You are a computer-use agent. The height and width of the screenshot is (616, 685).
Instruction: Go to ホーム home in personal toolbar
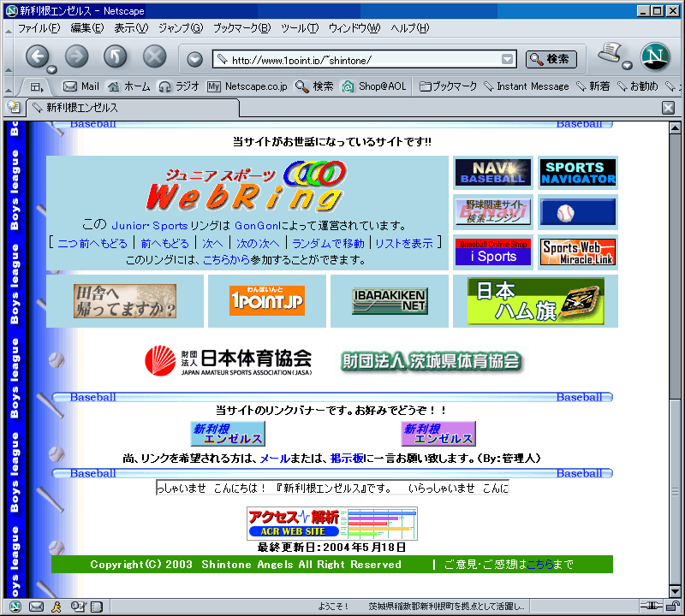point(129,86)
